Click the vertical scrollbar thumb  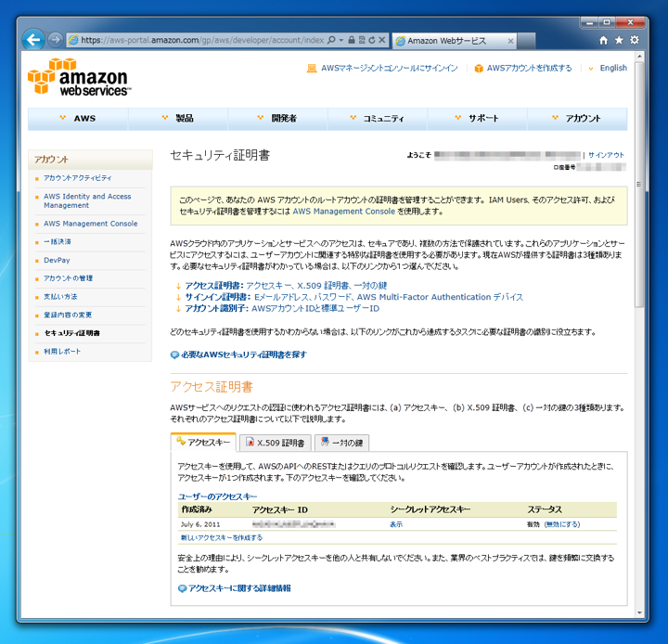639,185
